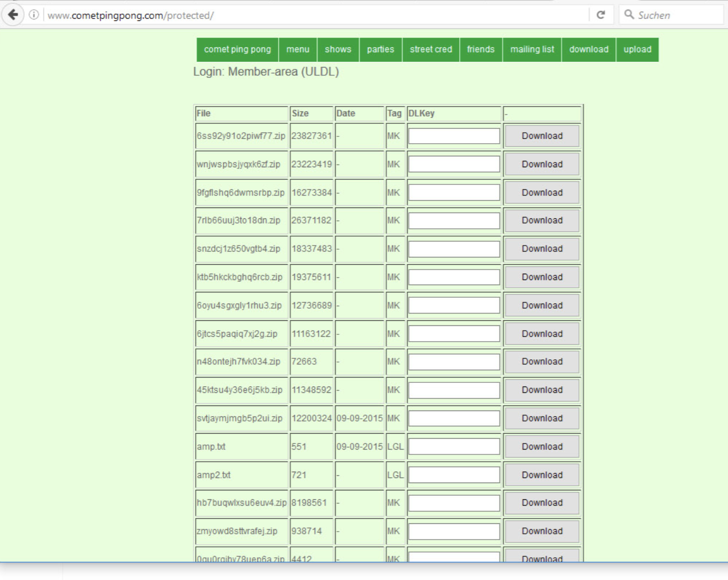This screenshot has width=728, height=580.
Task: Go to the 'shows' navigation tab
Action: point(338,49)
